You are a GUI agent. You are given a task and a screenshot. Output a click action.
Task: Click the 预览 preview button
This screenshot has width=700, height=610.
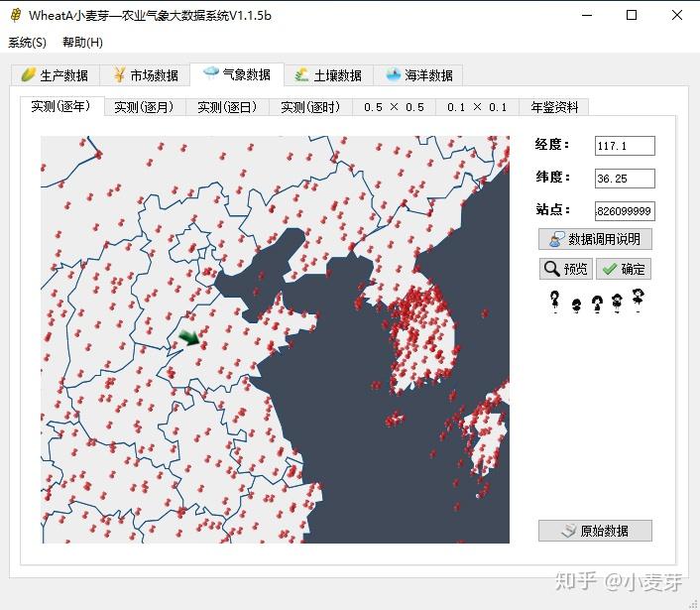(x=565, y=269)
